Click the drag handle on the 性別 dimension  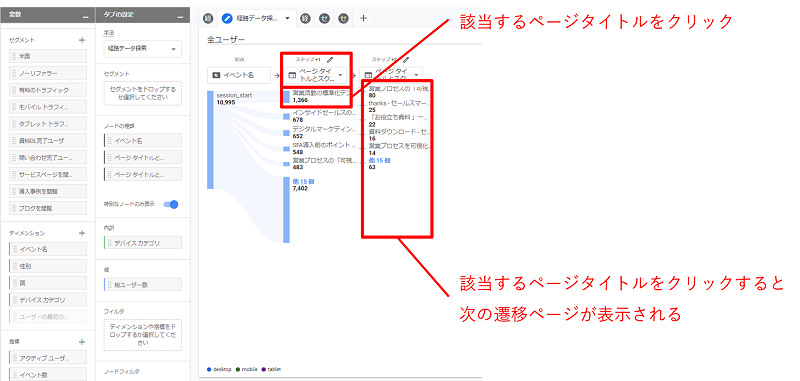[14, 266]
